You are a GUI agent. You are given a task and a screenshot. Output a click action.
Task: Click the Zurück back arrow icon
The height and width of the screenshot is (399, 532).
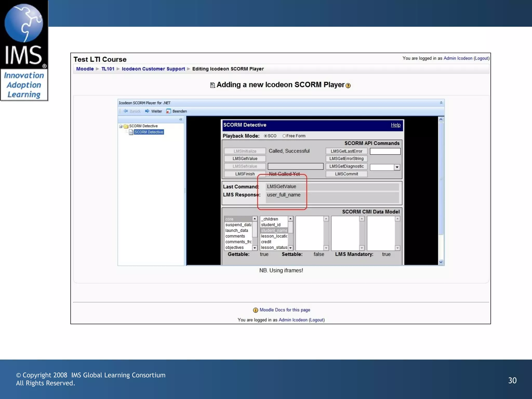coord(126,111)
